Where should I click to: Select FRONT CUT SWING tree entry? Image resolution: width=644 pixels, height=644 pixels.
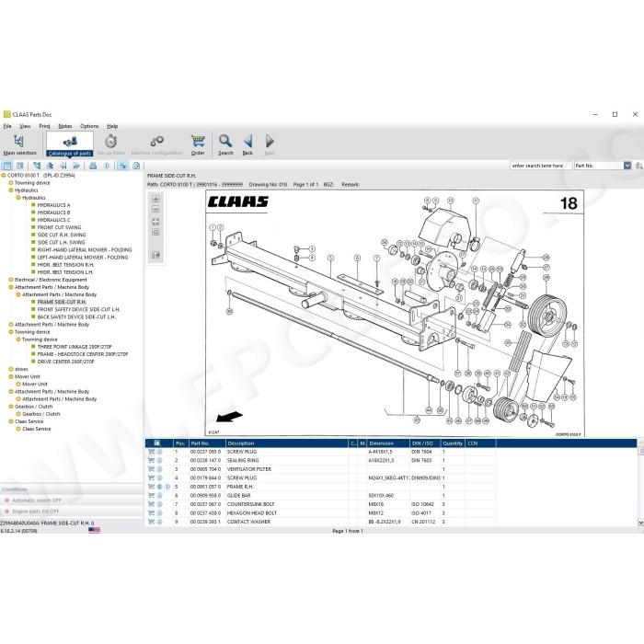(59, 227)
